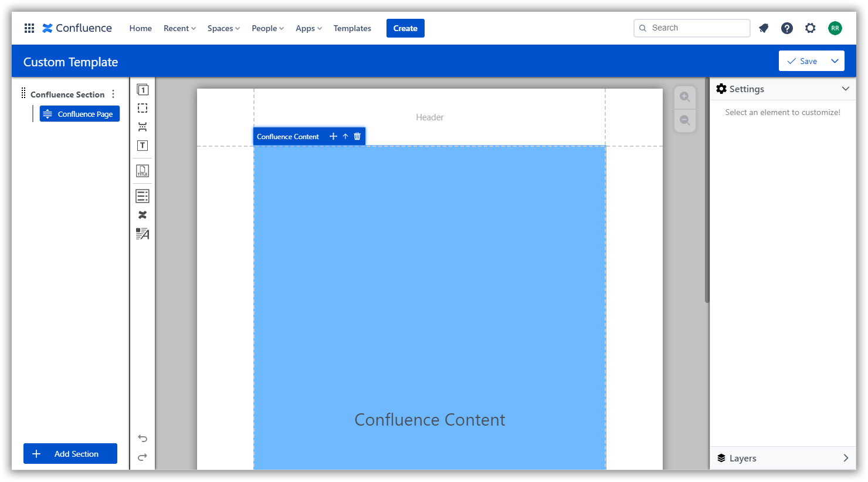
Task: Expand the Layers panel
Action: pos(845,458)
